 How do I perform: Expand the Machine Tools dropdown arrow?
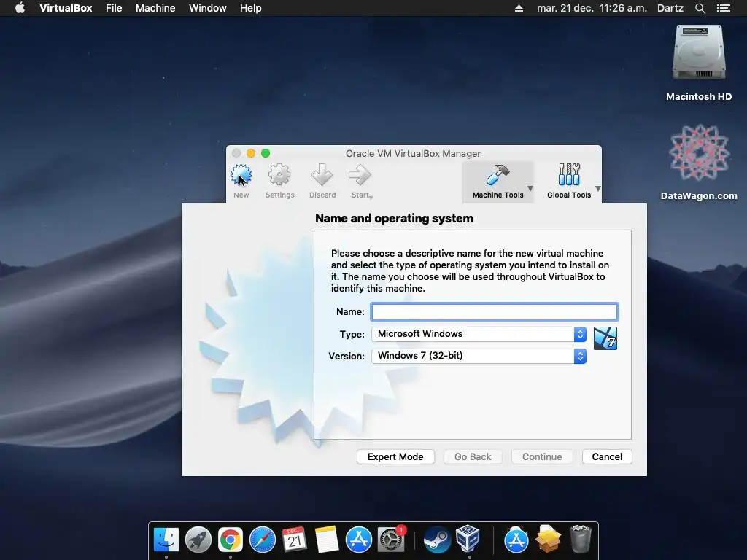coord(530,189)
